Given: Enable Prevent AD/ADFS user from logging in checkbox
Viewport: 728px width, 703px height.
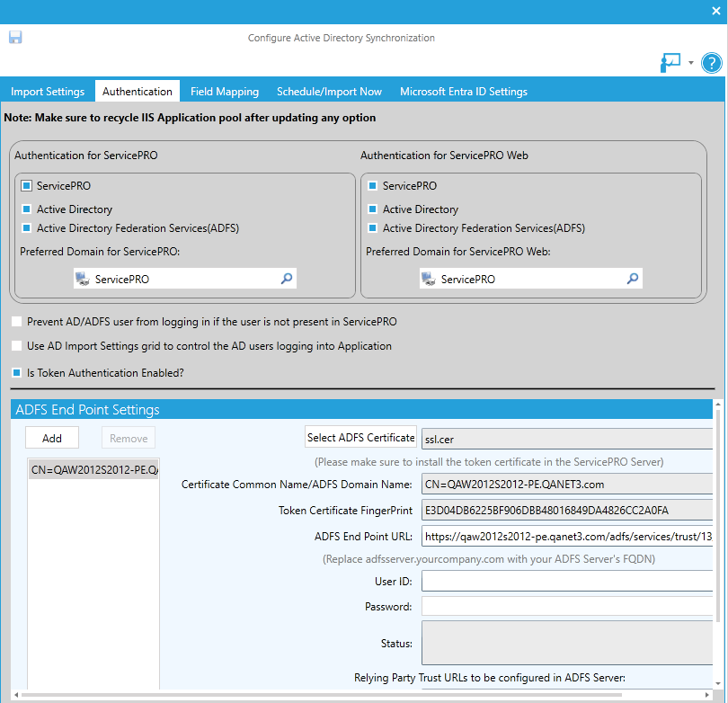Looking at the screenshot, I should [17, 321].
